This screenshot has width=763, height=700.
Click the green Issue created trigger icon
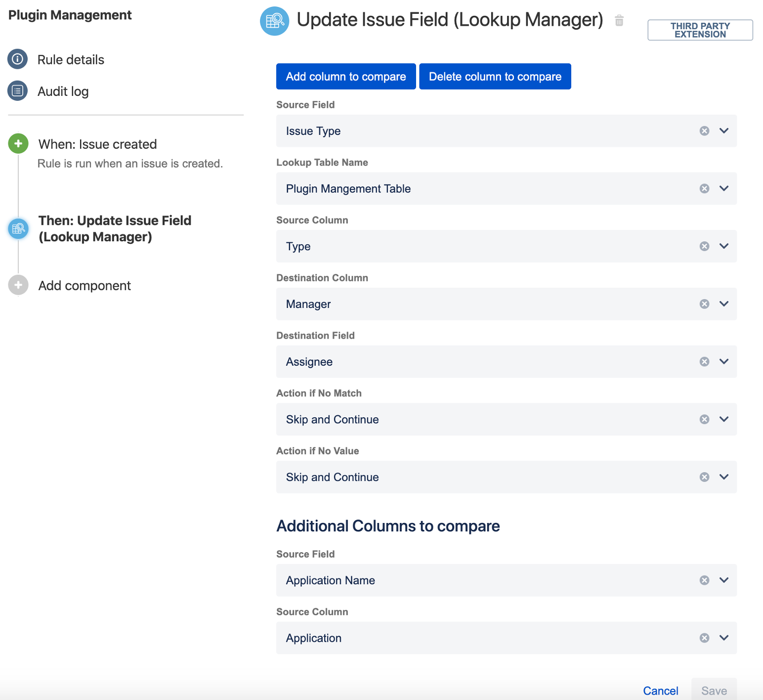point(18,144)
